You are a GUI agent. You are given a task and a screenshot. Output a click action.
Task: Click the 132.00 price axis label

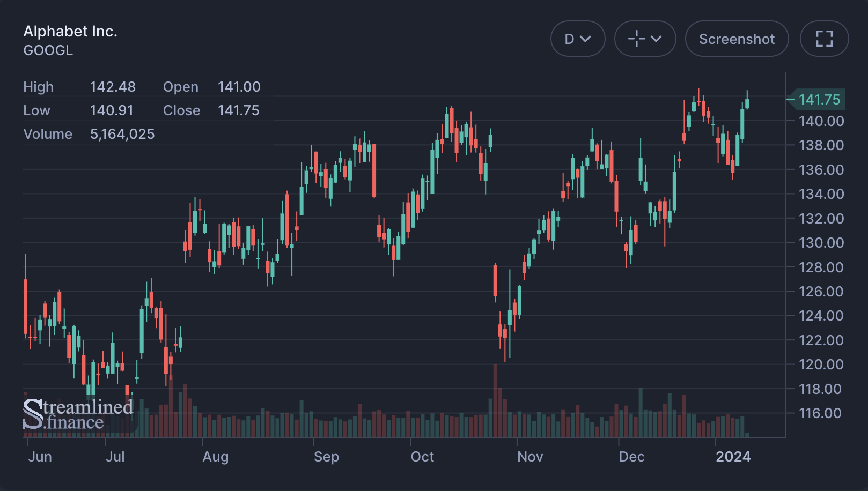tap(821, 219)
